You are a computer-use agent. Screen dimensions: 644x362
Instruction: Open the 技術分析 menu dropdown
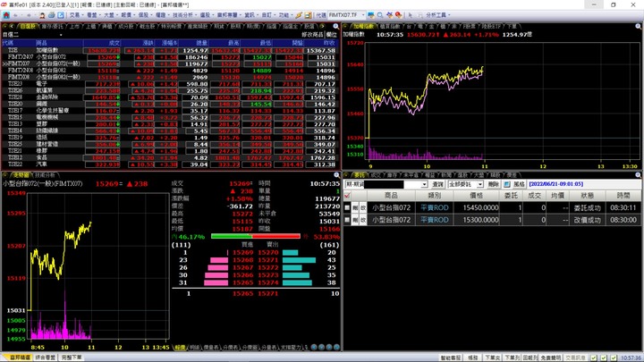point(184,15)
